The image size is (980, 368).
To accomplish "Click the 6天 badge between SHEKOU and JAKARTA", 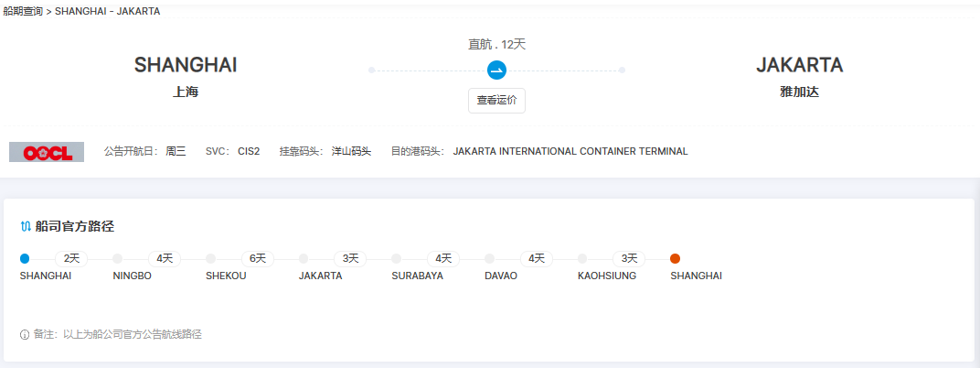I will pyautogui.click(x=258, y=259).
